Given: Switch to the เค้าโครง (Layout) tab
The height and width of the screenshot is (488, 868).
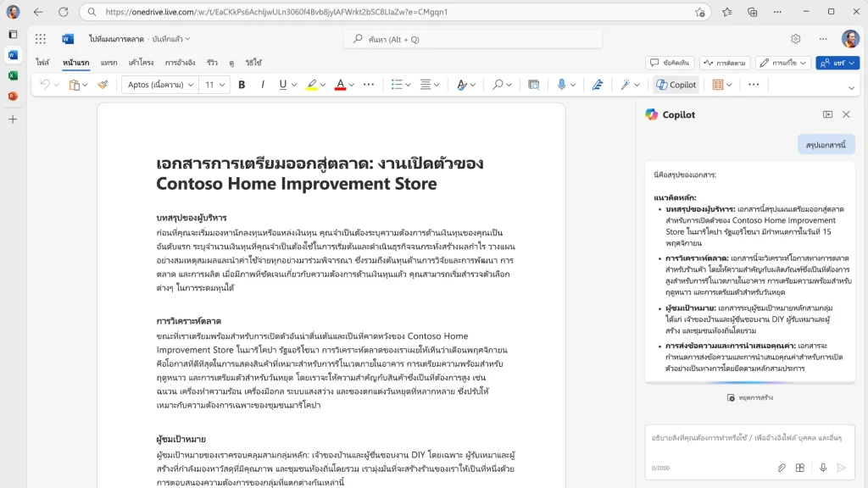Looking at the screenshot, I should click(142, 63).
